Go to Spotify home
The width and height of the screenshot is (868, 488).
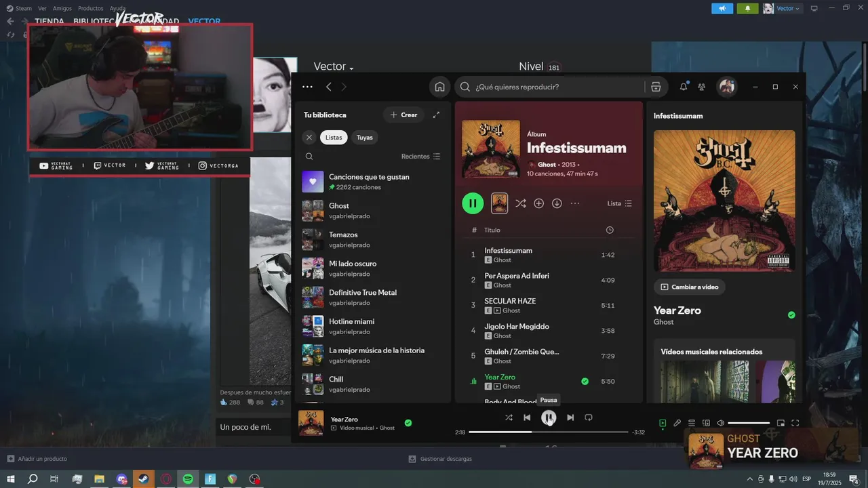tap(439, 87)
